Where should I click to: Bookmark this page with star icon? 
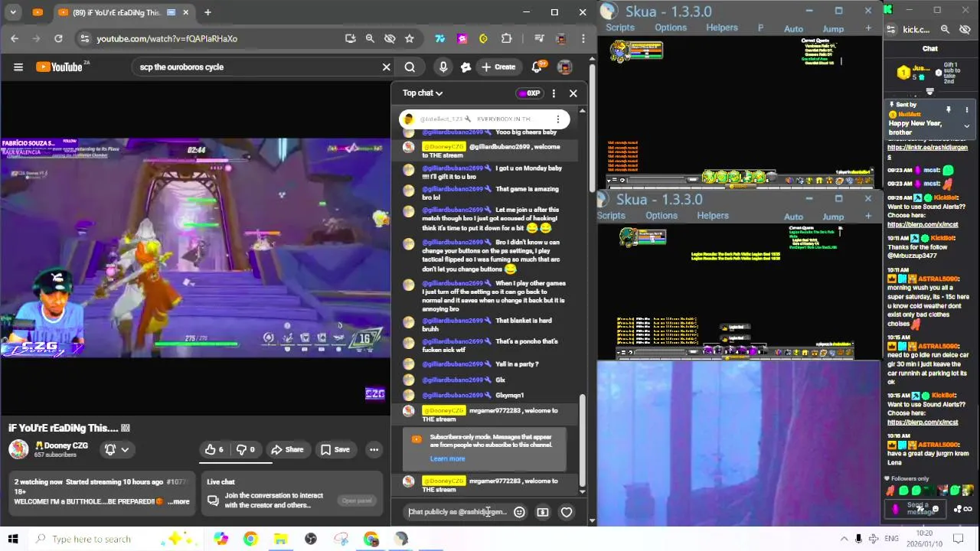410,38
